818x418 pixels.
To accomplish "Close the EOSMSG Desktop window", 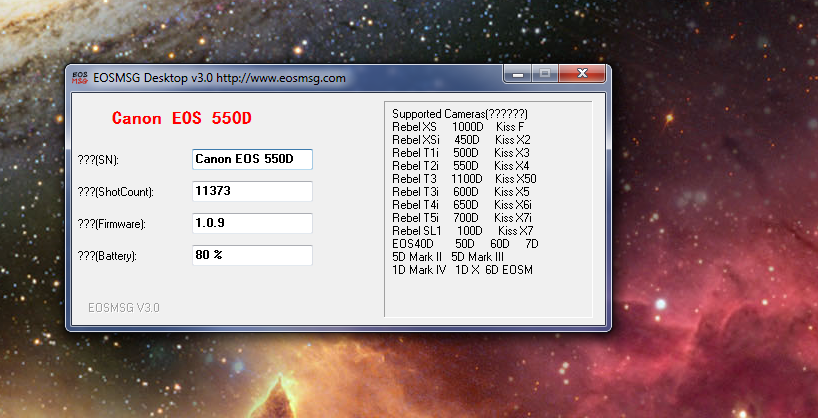I will [582, 74].
